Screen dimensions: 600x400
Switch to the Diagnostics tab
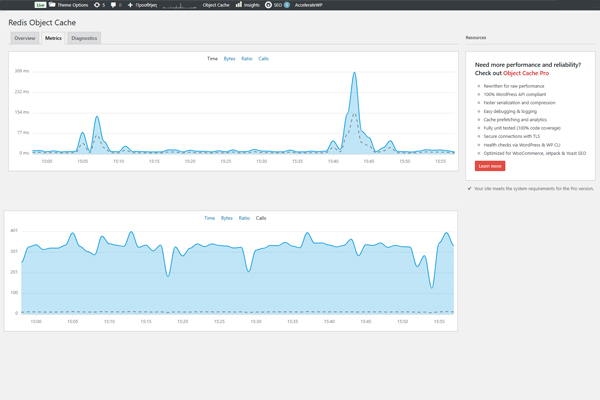point(84,38)
